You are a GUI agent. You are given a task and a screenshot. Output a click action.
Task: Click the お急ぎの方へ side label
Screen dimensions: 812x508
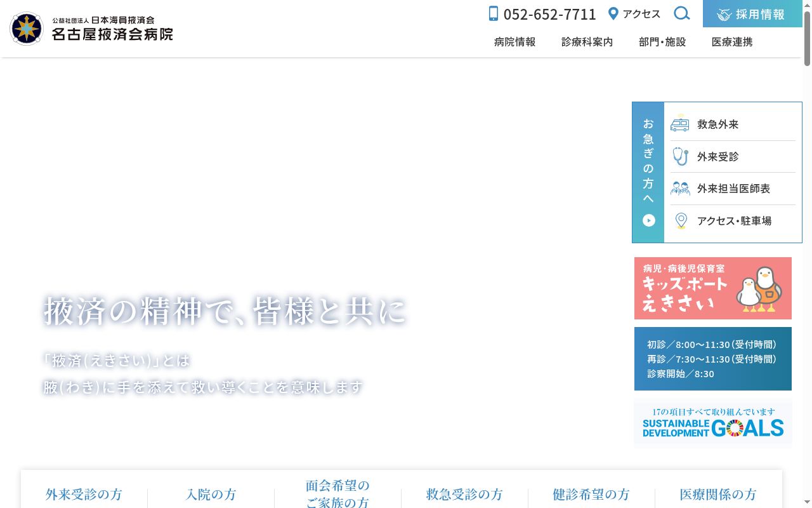coord(648,172)
